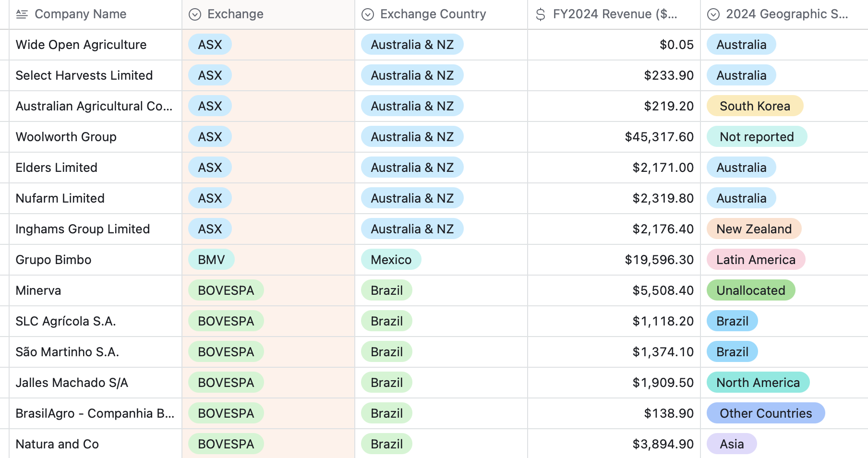
Task: Click the BOVESPA tag in the Minerva row
Action: pyautogui.click(x=226, y=290)
